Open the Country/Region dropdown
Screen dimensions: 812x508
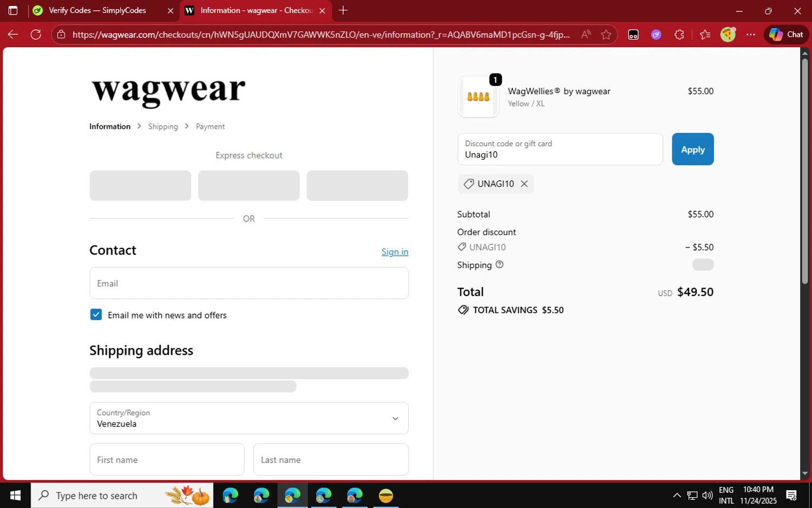point(249,418)
